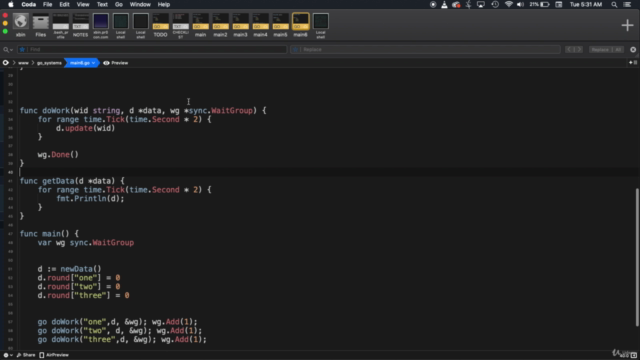Viewport: 640px width, 360px height.
Task: Open the View menu
Action: click(83, 4)
